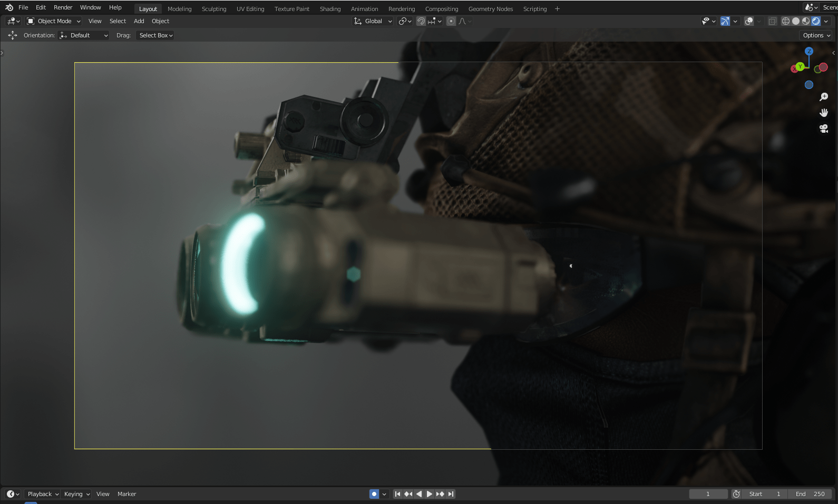The image size is (838, 504).
Task: Expand the Global transform orientation dropdown
Action: pos(373,21)
